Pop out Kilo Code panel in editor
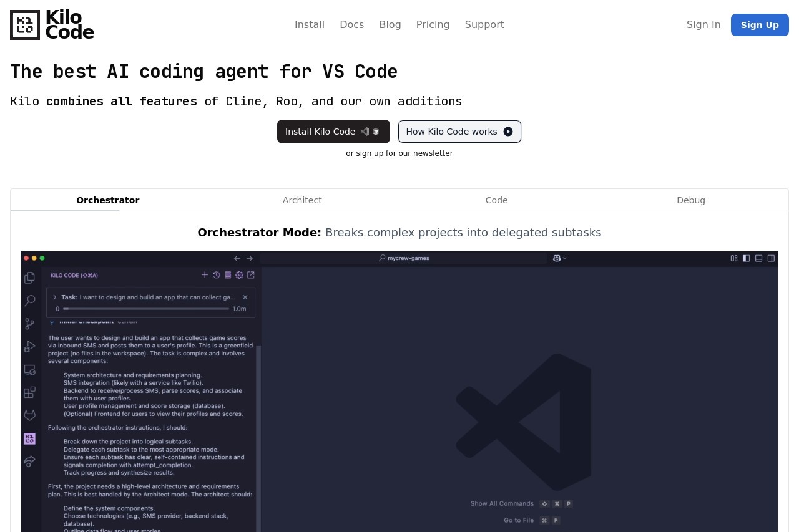The image size is (799, 532). click(x=251, y=275)
